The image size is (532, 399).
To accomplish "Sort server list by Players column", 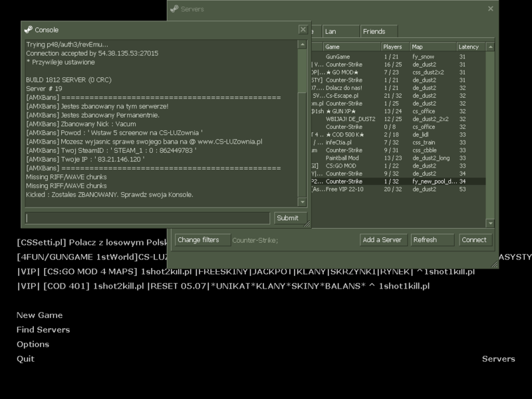I will click(394, 47).
